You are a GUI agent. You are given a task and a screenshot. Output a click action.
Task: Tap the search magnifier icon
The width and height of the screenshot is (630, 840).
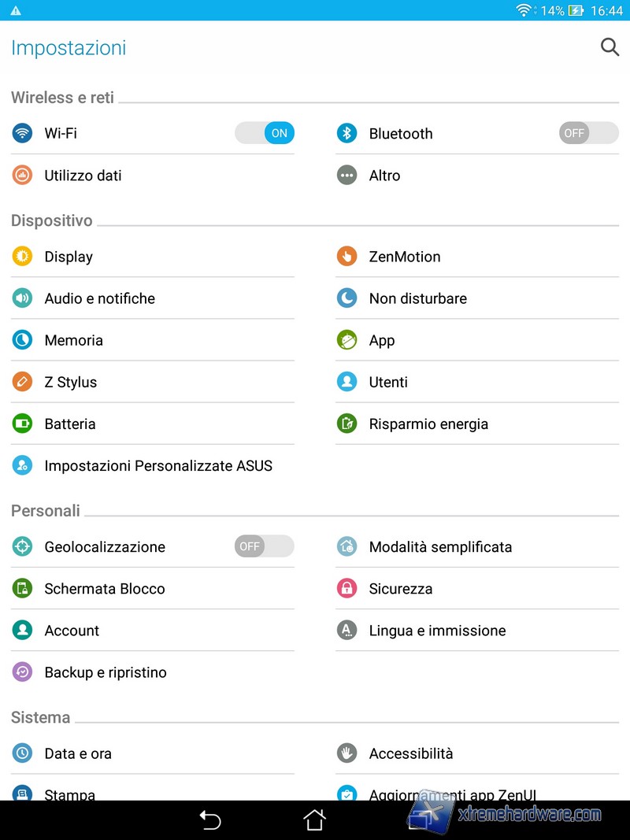click(x=610, y=47)
